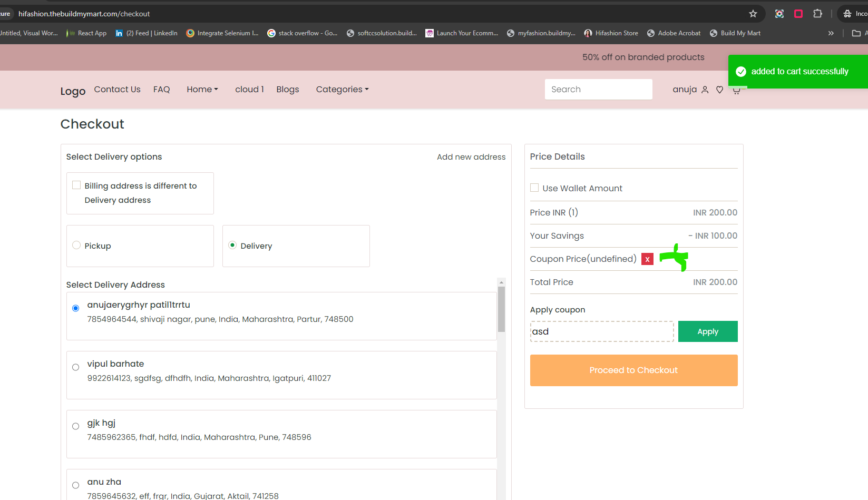Click the site Logo
This screenshot has height=500, width=868.
[x=73, y=91]
